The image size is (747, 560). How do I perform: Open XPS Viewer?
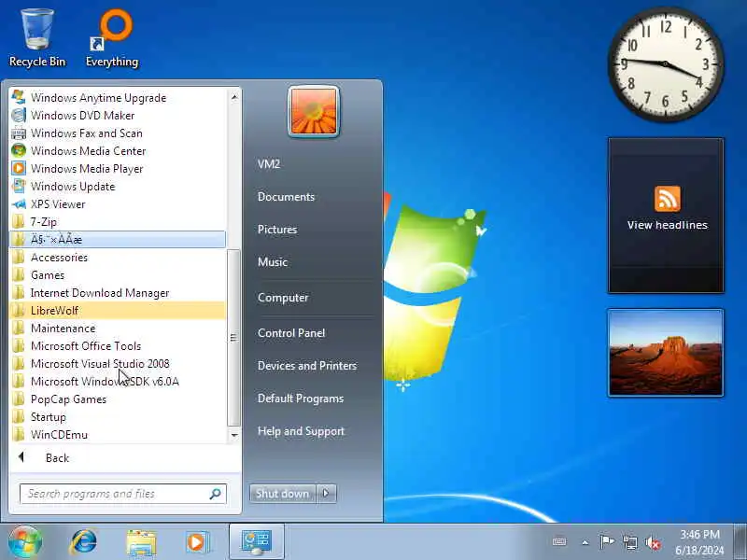pyautogui.click(x=118, y=203)
